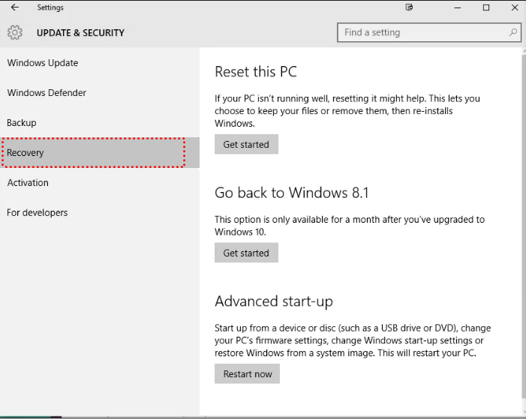
Task: Click the Settings gear icon
Action: coord(15,33)
